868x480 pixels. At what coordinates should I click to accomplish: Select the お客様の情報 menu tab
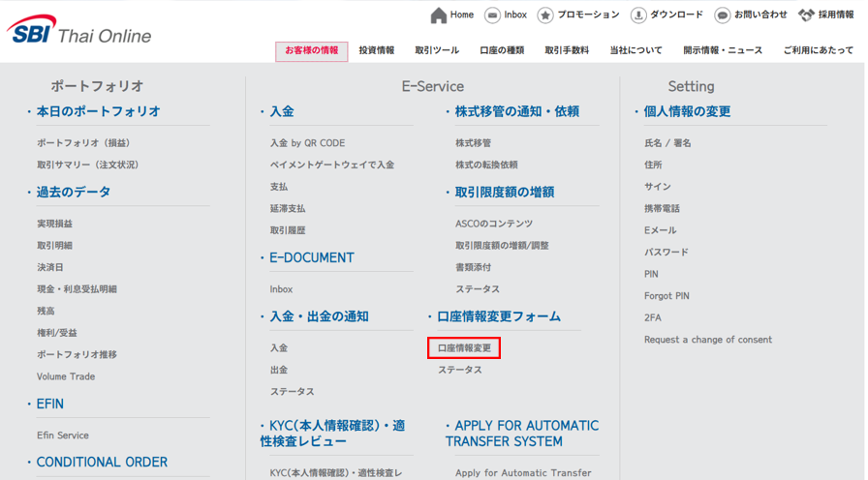coord(312,51)
